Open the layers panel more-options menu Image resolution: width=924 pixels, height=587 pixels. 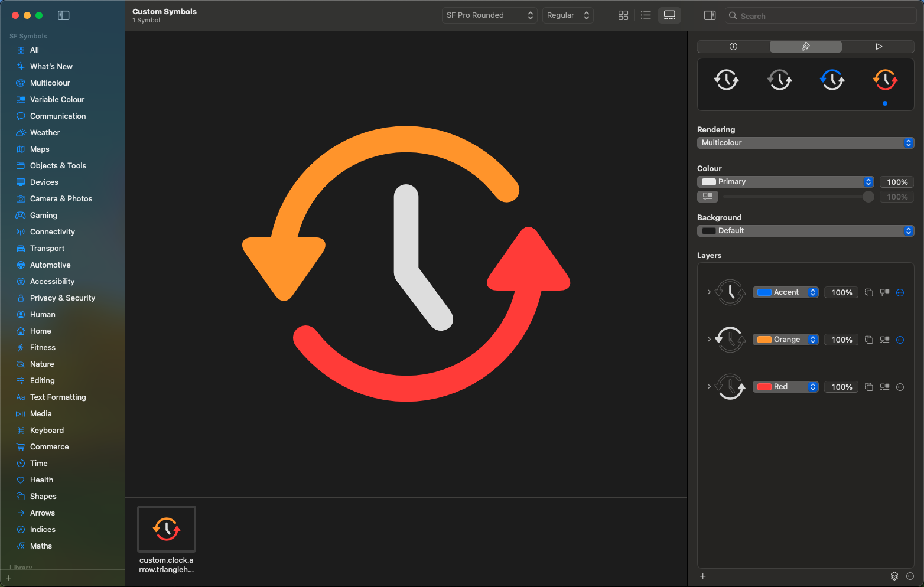click(910, 576)
